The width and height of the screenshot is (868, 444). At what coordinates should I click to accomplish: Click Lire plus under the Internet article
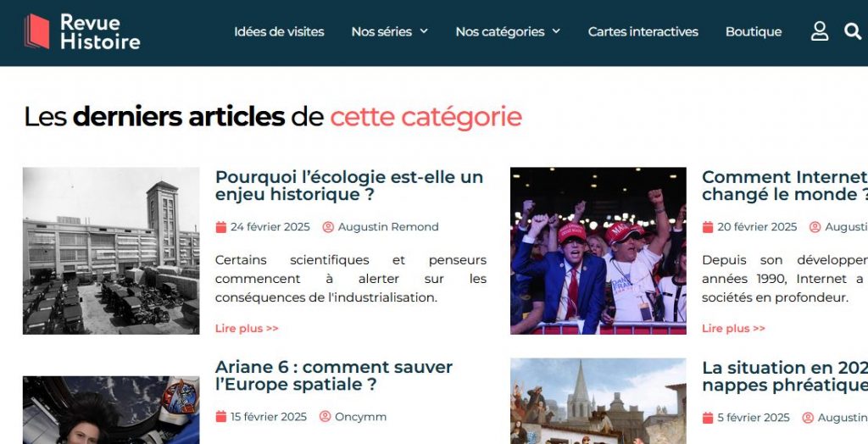click(733, 328)
